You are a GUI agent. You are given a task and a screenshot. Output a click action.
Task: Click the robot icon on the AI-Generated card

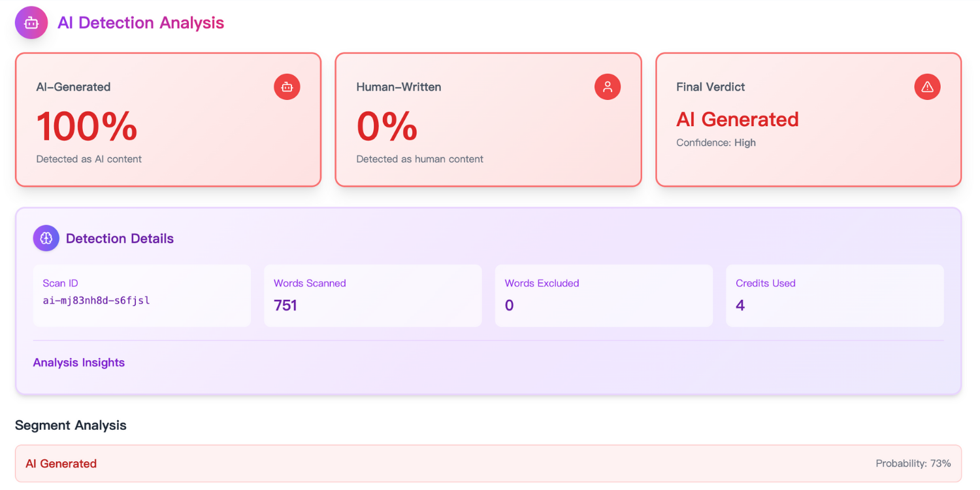tap(287, 86)
